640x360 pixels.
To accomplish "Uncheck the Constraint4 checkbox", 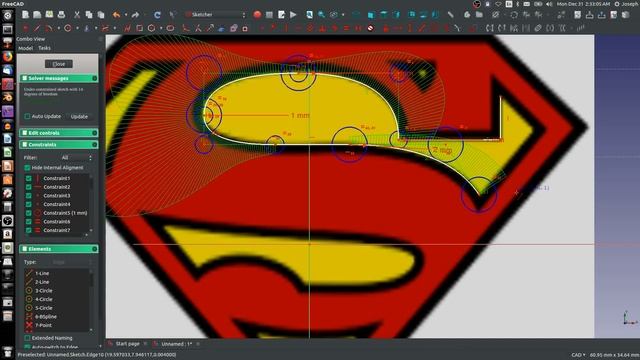I will [29, 204].
